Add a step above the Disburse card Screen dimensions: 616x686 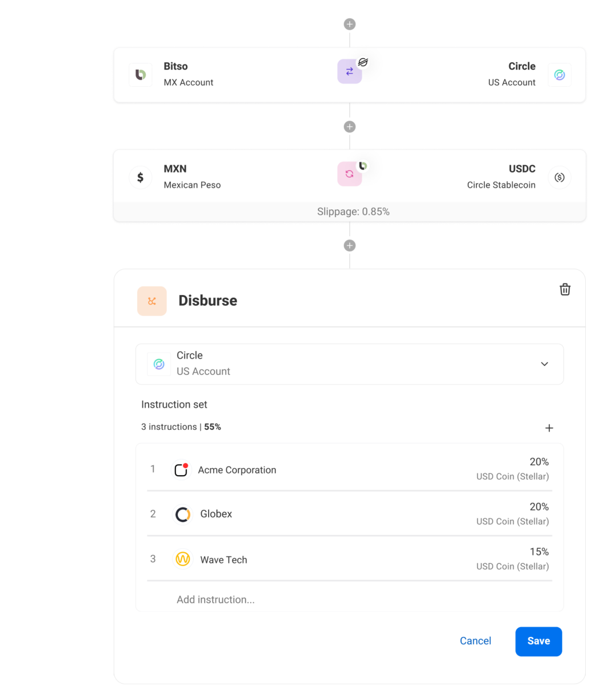click(350, 245)
